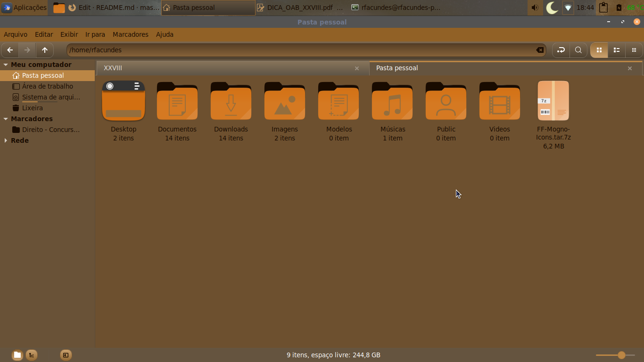This screenshot has height=362, width=644.
Task: Select the Videos folder icon
Action: point(500,101)
